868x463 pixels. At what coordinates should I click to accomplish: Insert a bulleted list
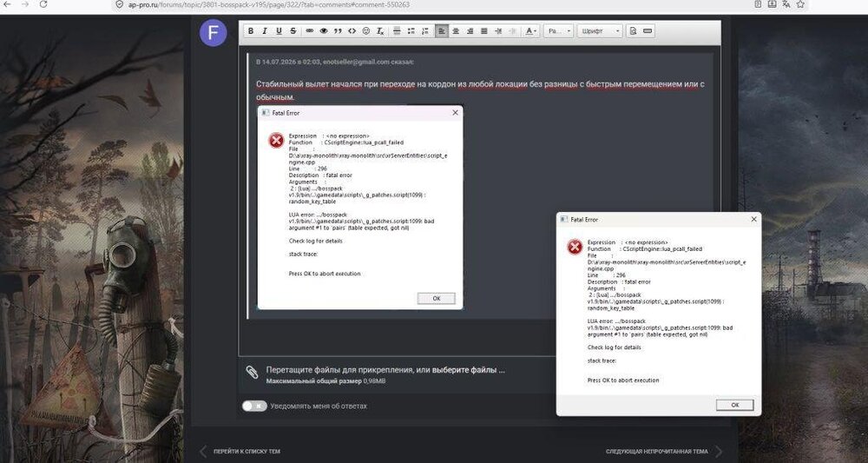pyautogui.click(x=411, y=31)
